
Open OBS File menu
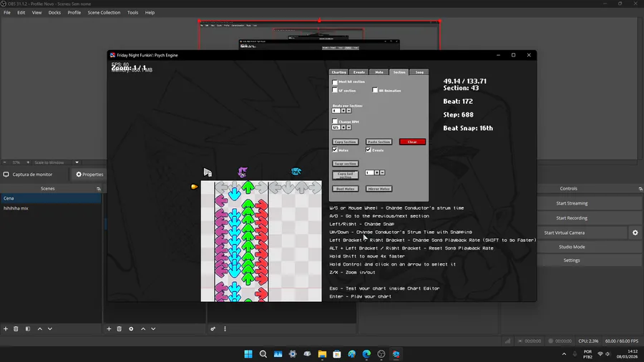point(7,13)
